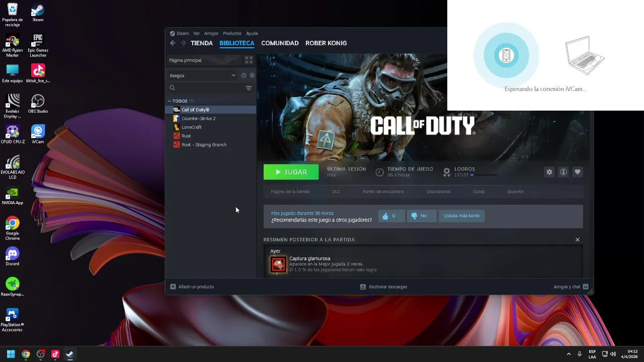
Task: Open Discusiones link
Action: (438, 192)
